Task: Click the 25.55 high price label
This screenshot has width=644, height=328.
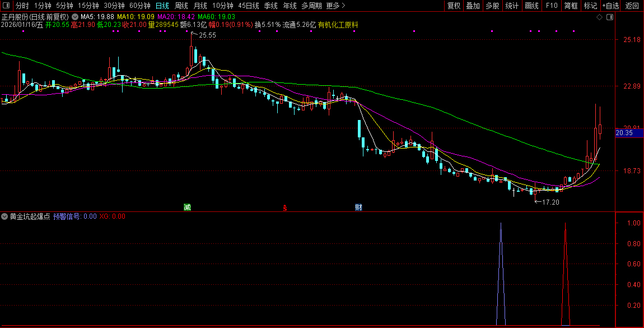Action: click(x=207, y=35)
